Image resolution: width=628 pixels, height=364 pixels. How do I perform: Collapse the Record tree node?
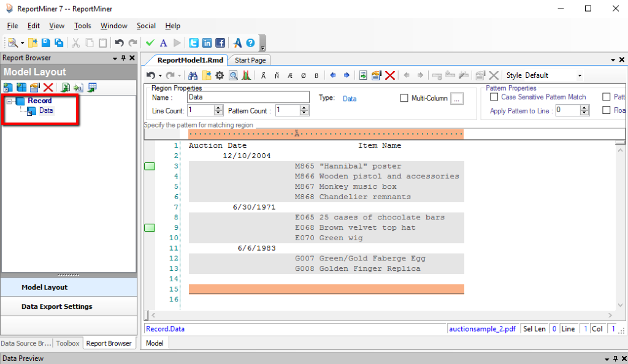coord(10,100)
